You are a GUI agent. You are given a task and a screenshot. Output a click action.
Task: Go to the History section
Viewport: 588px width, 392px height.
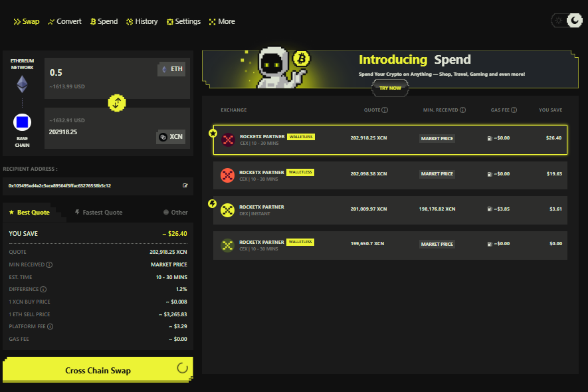142,21
